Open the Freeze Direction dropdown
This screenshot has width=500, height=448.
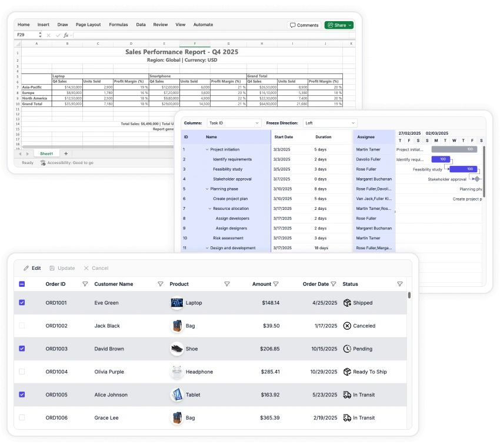click(x=329, y=123)
